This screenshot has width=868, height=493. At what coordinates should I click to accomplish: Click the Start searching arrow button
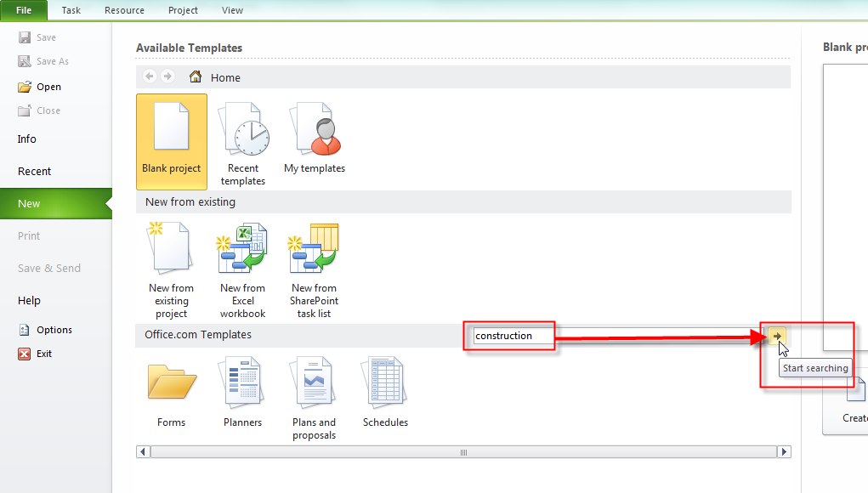[778, 336]
